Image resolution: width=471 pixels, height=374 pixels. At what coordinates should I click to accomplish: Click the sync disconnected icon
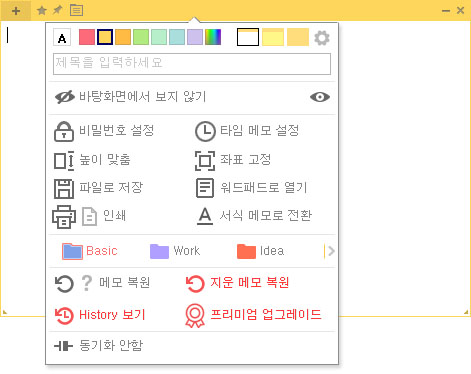63,346
